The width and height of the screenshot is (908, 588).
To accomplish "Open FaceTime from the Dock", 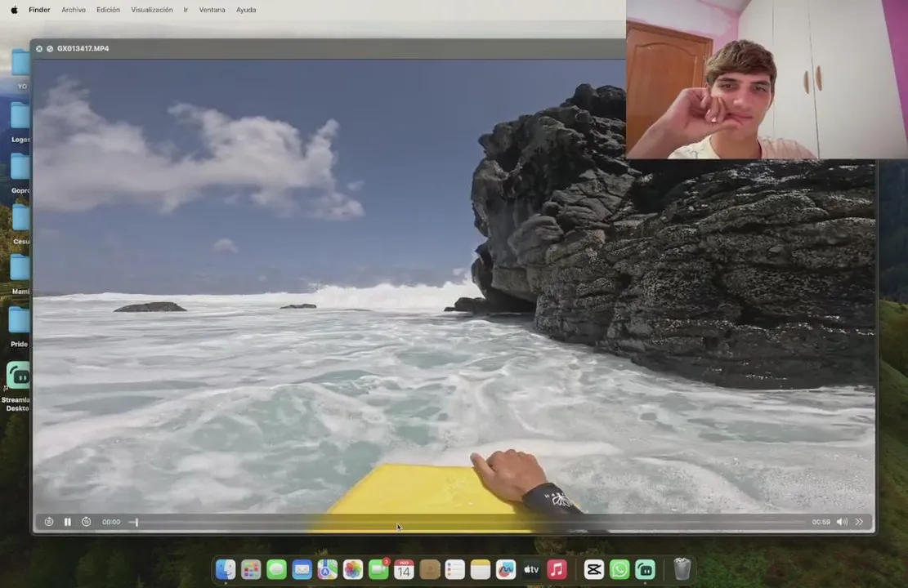I will coord(378,570).
